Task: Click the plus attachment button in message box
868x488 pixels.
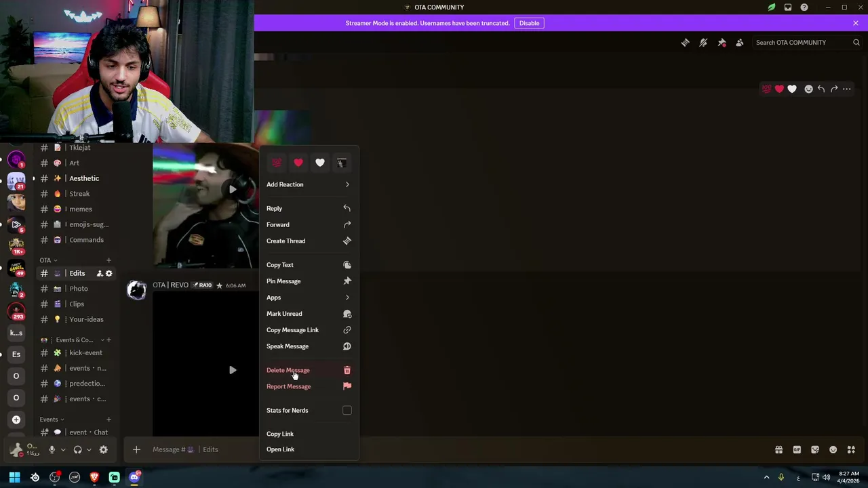Action: point(136,449)
